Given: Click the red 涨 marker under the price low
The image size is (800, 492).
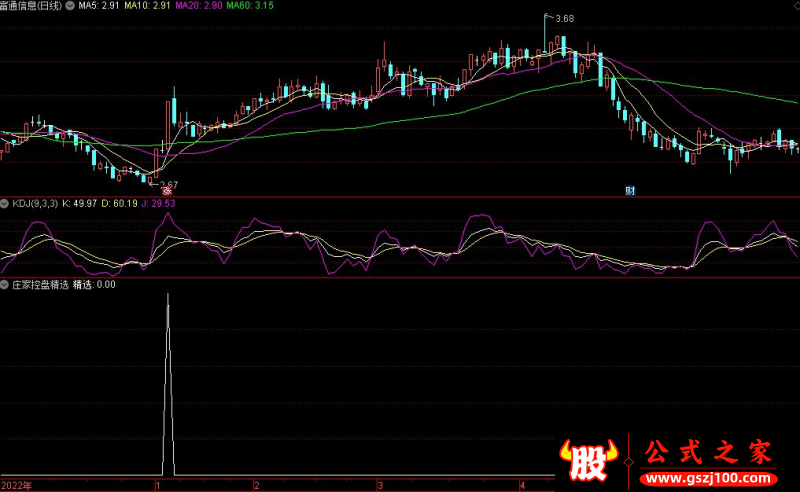Looking at the screenshot, I should [x=153, y=191].
